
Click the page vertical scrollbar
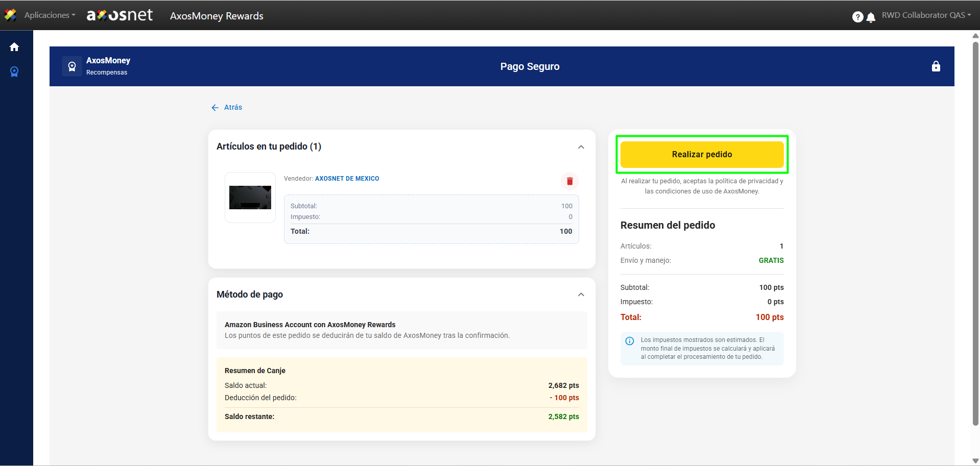[x=975, y=230]
